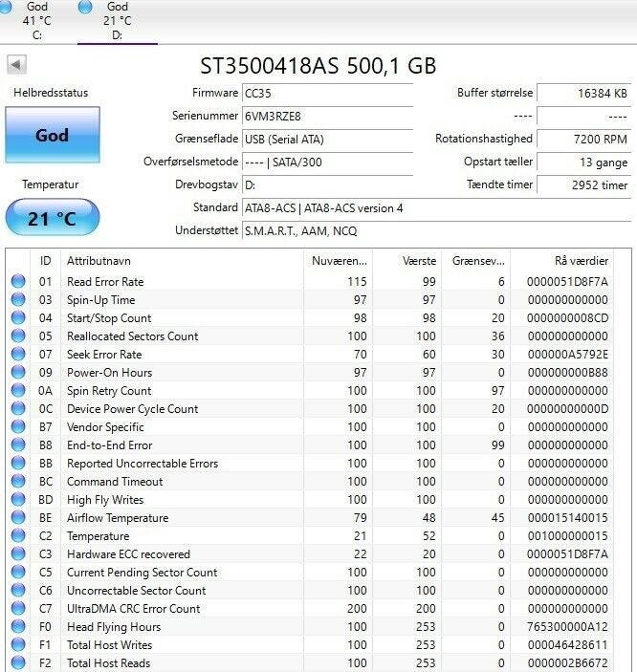The image size is (637, 672).
Task: Click status icon for High Fly Writes
Action: coord(18,499)
